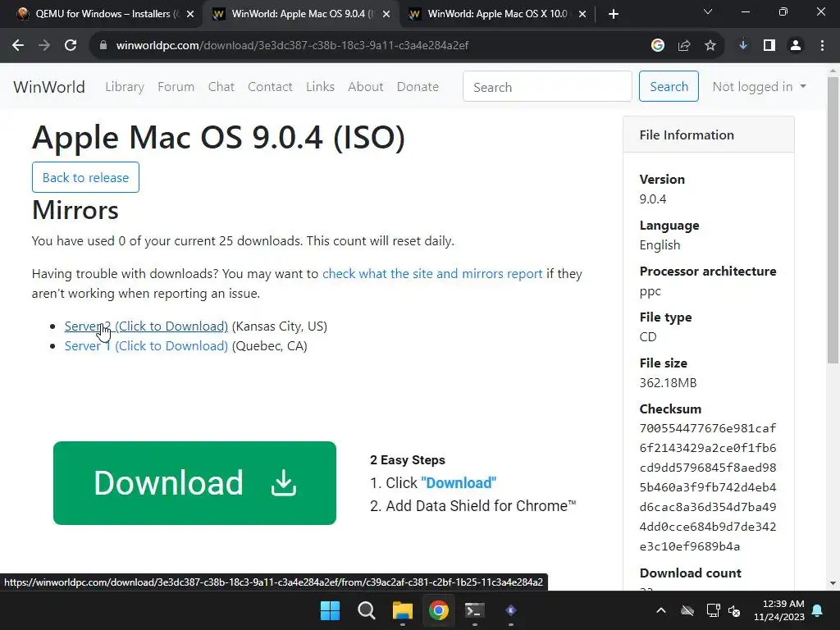Toggle the browser side panel
Viewport: 840px width, 630px height.
[769, 46]
